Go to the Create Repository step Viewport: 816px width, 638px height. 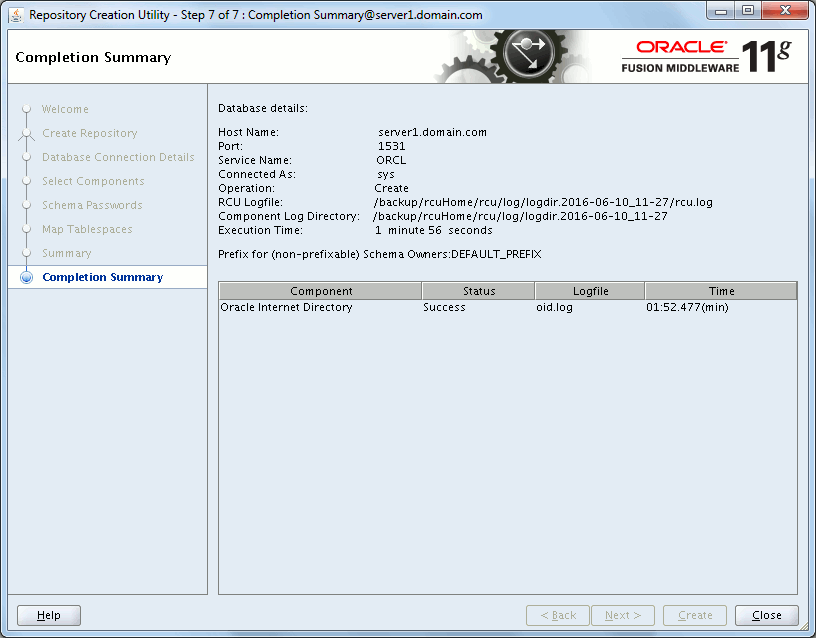tap(90, 133)
